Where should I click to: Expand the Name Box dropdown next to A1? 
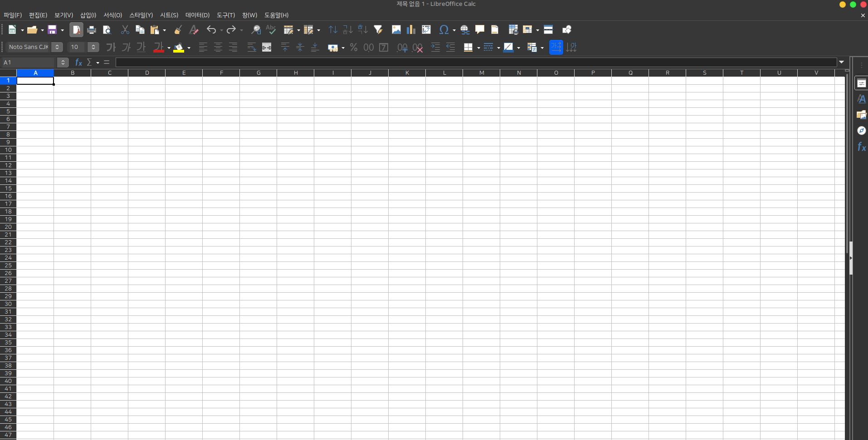pyautogui.click(x=63, y=63)
